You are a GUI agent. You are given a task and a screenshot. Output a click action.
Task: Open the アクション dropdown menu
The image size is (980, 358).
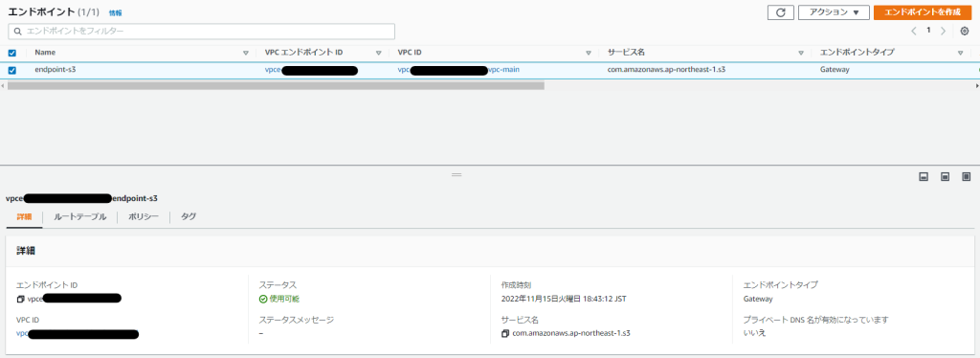coord(834,12)
